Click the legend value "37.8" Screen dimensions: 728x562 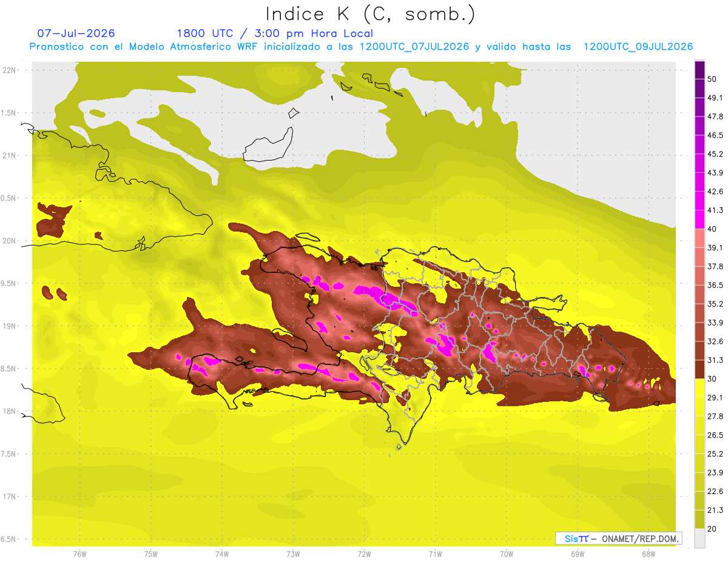(715, 266)
